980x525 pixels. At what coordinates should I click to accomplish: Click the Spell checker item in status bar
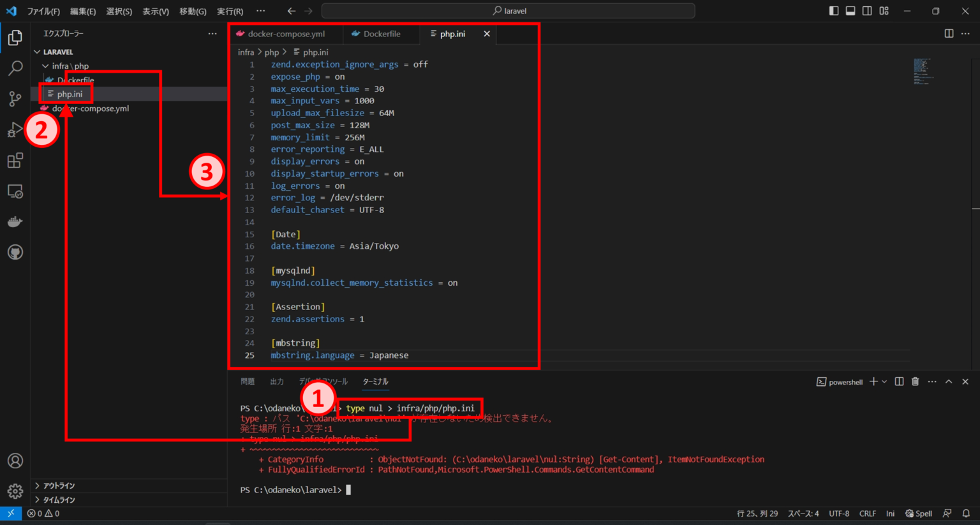pos(917,513)
